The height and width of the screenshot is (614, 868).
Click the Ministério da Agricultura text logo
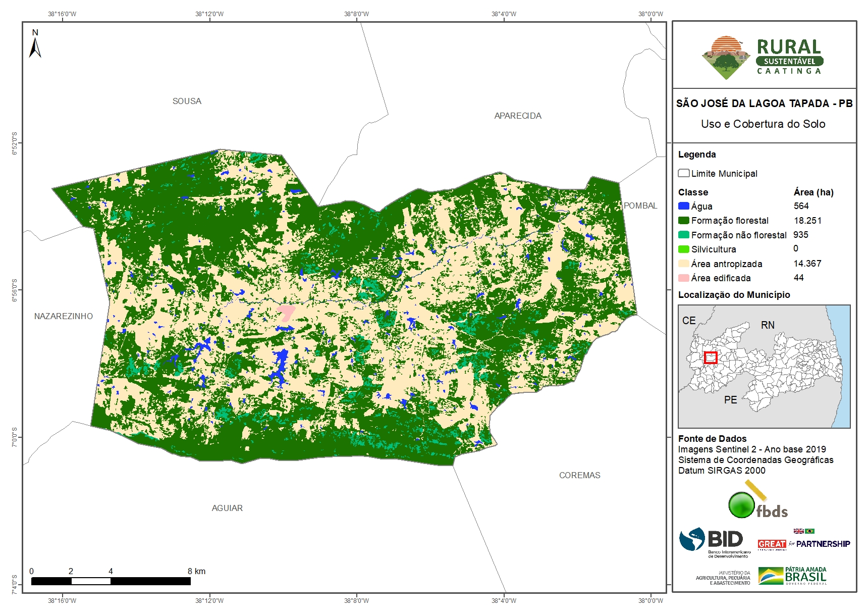(723, 578)
